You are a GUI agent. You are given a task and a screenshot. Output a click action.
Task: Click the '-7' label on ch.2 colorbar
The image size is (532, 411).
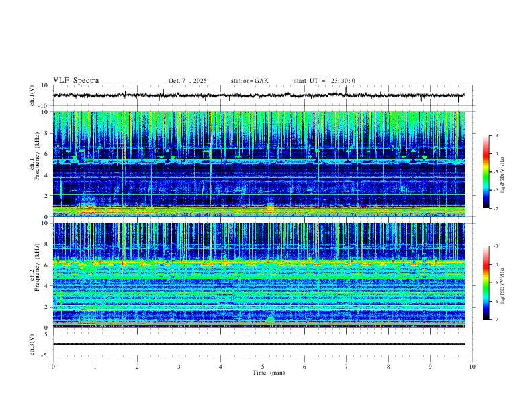[496, 320]
